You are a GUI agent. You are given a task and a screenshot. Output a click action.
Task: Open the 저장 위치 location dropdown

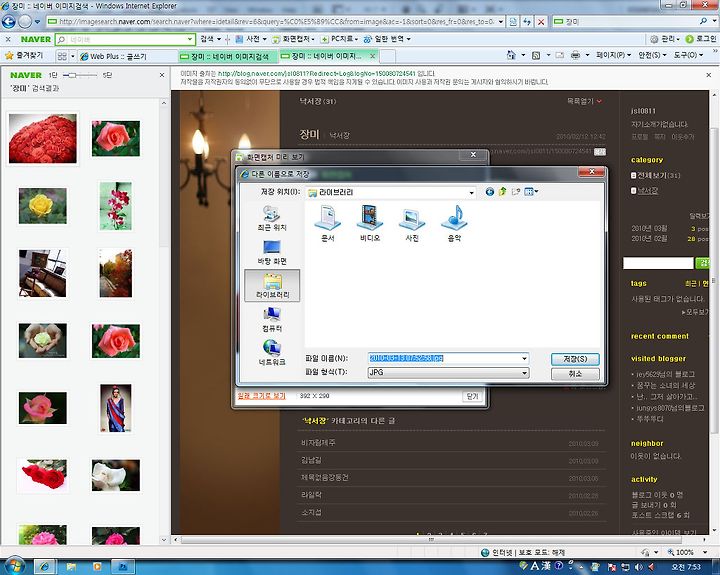click(472, 192)
